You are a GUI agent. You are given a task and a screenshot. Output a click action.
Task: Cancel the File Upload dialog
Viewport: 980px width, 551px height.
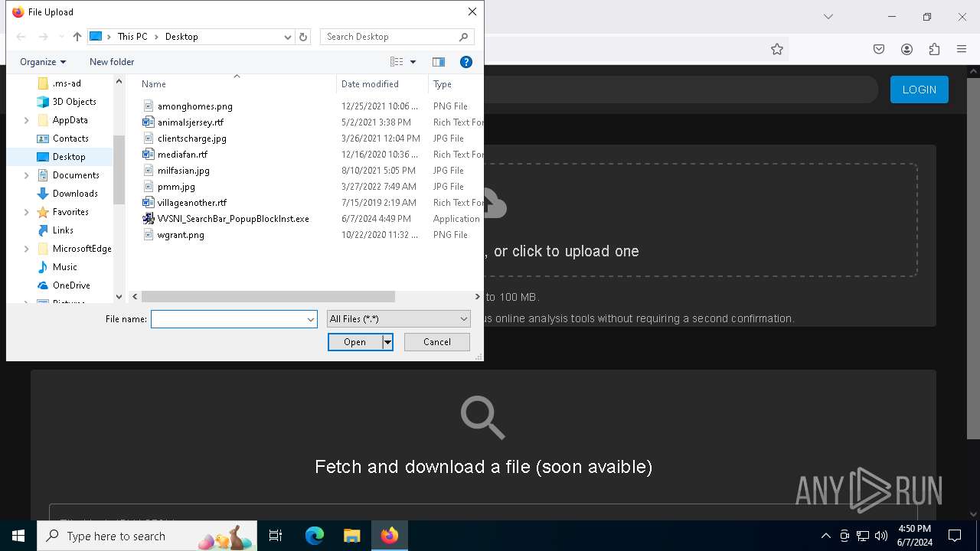click(437, 342)
